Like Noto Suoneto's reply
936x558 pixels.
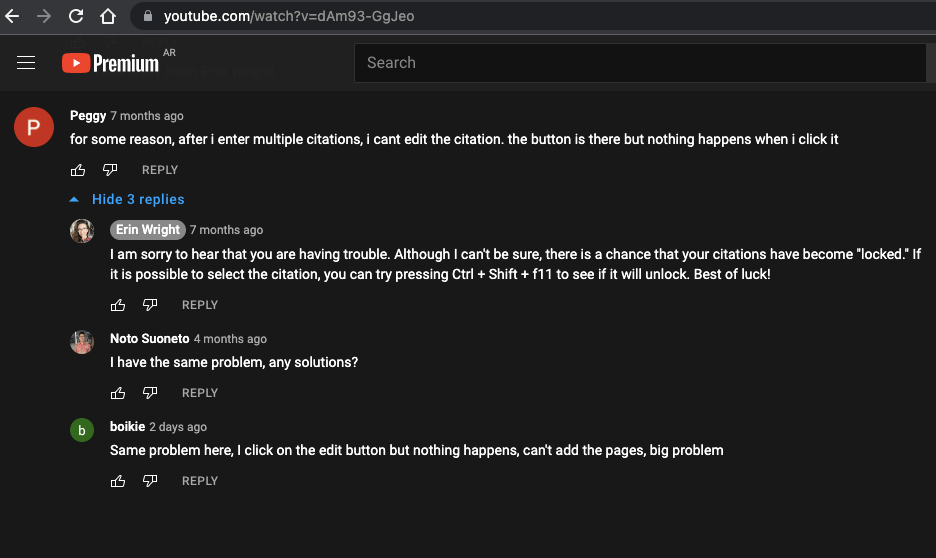[x=118, y=393]
